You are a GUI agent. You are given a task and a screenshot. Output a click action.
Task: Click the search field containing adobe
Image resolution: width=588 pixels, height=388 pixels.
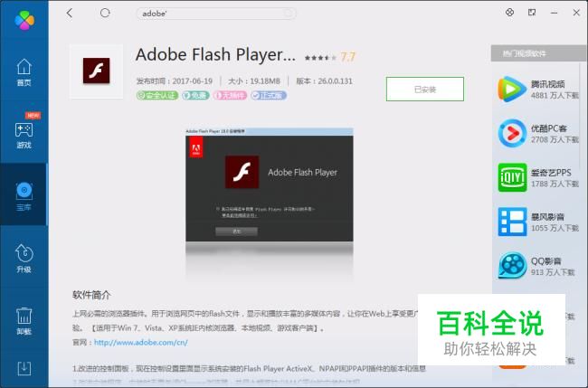(216, 14)
